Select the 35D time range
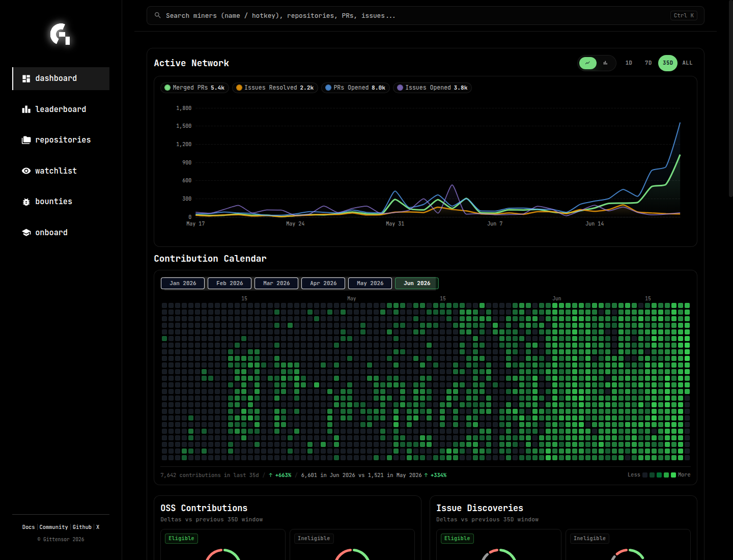The height and width of the screenshot is (560, 733). point(668,63)
